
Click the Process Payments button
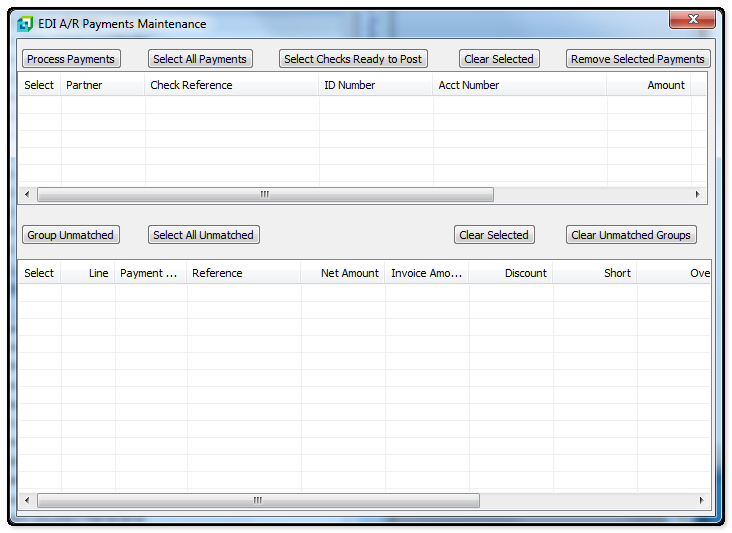click(71, 59)
